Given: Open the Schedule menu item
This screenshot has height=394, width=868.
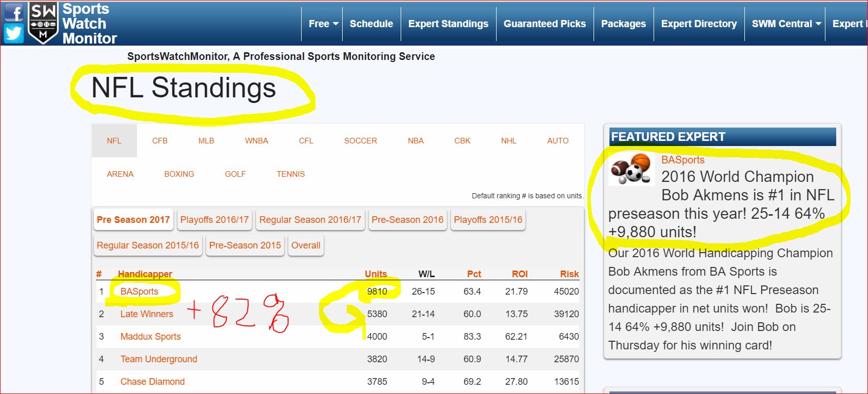Looking at the screenshot, I should click(371, 24).
